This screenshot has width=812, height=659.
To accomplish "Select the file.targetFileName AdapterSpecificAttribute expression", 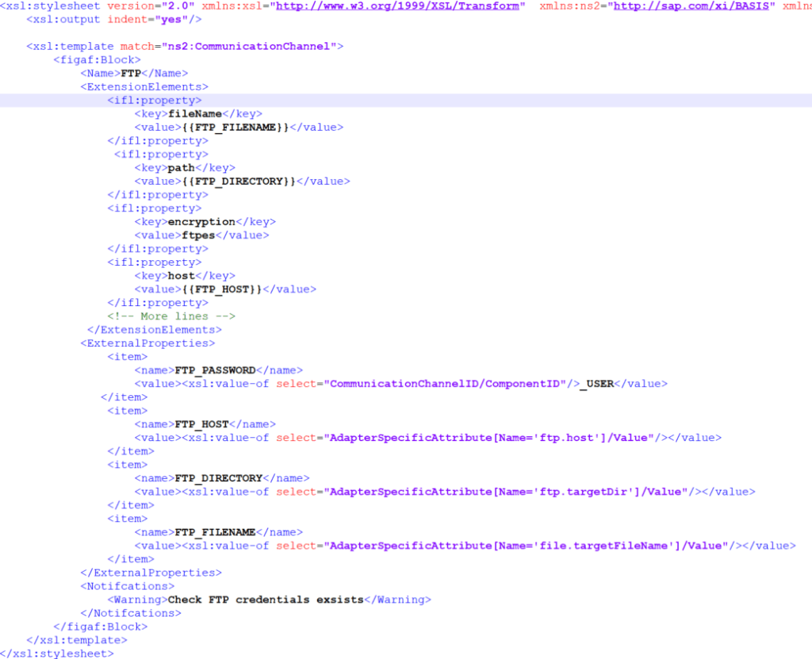I will pyautogui.click(x=527, y=546).
